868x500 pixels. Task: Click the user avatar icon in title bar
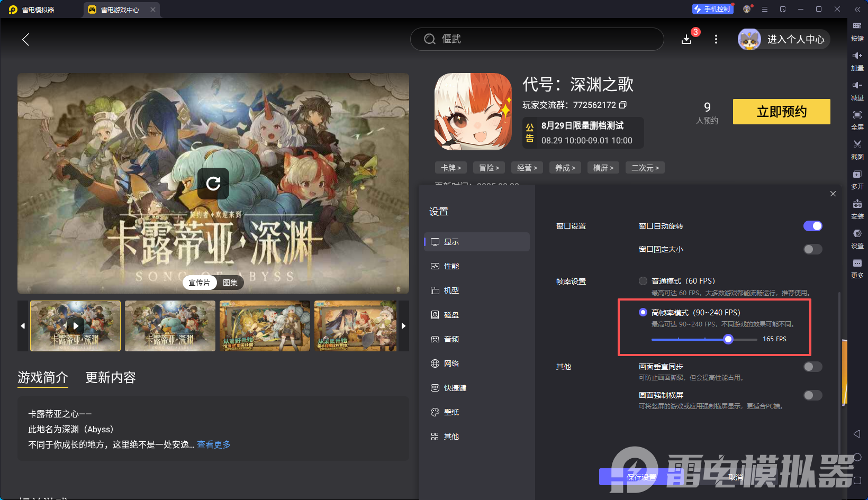click(747, 9)
